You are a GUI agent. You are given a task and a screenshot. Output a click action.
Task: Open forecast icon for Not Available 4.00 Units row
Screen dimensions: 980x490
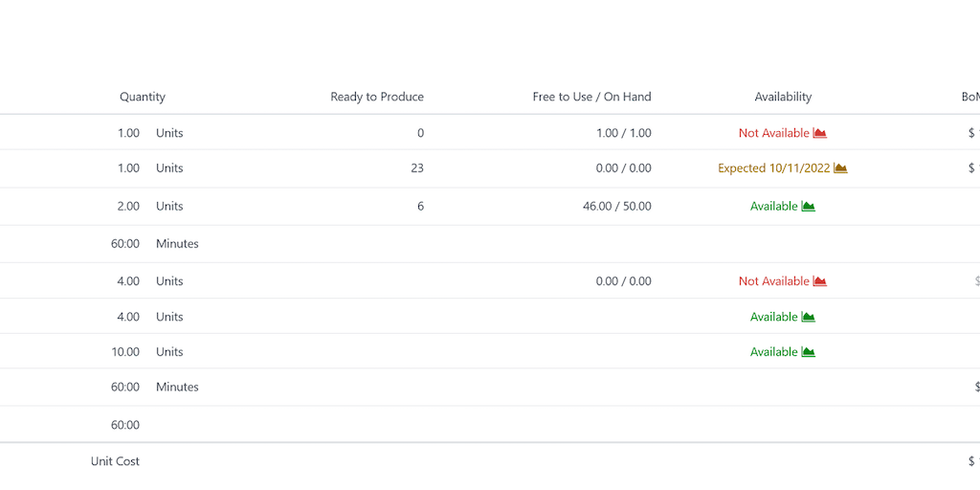[819, 281]
